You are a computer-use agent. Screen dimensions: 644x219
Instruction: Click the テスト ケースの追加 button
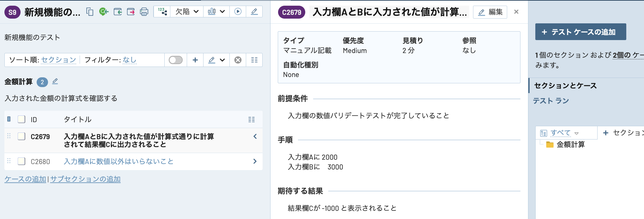581,32
